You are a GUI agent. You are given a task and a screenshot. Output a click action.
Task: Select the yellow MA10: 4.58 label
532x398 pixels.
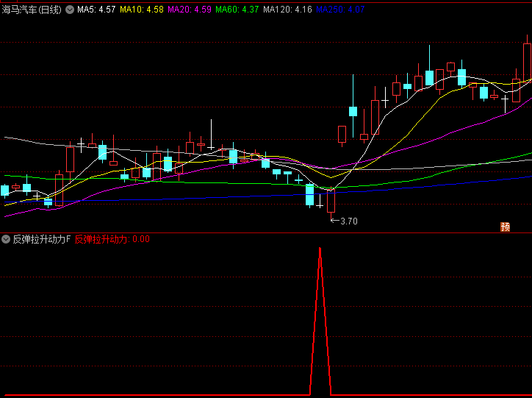pos(142,10)
